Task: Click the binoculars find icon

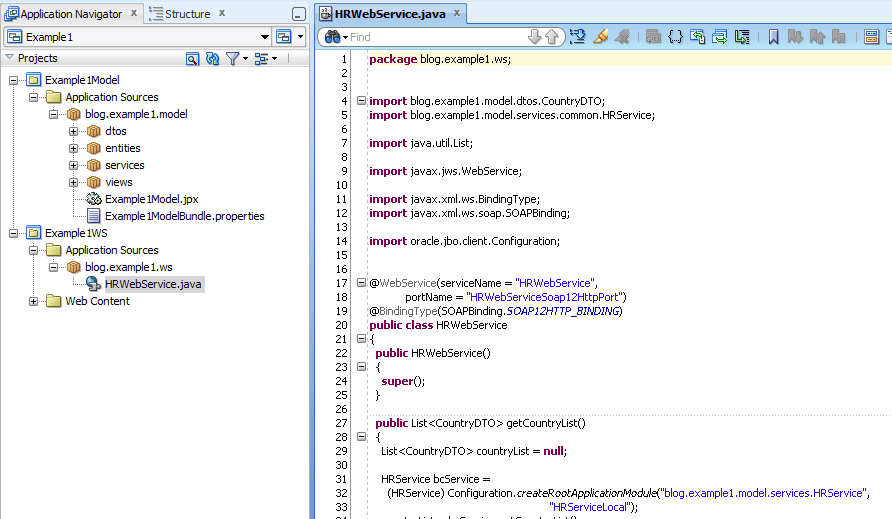Action: click(332, 37)
